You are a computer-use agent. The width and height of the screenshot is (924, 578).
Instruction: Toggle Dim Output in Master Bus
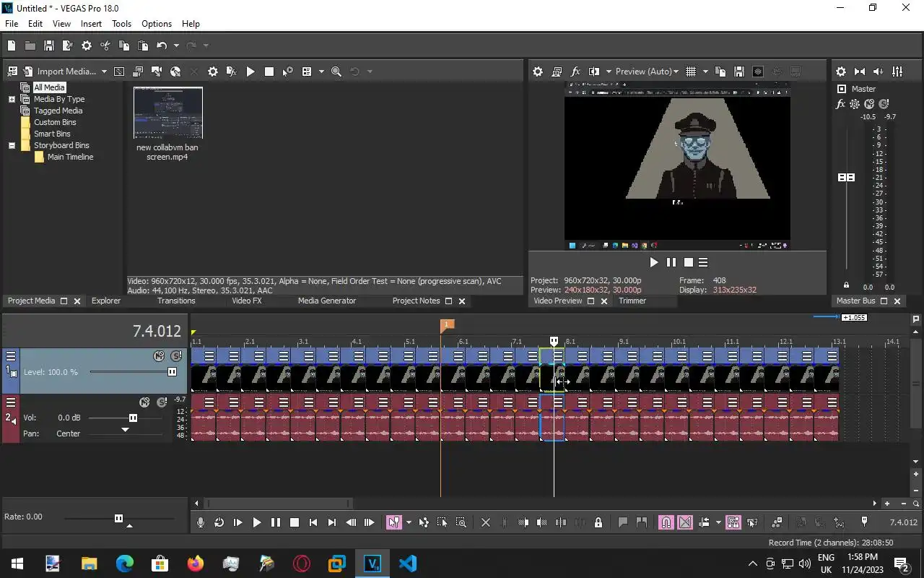coord(879,72)
